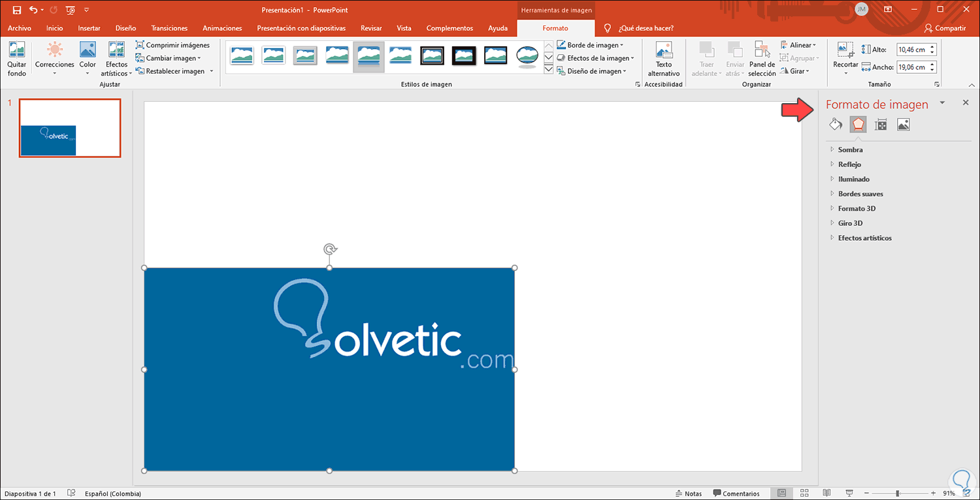Image resolution: width=980 pixels, height=500 pixels.
Task: Apply the oval picture style
Action: point(527,57)
